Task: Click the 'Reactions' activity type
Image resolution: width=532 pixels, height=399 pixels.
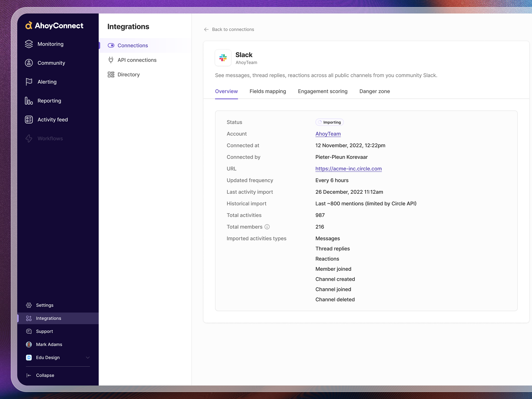Action: (x=327, y=259)
